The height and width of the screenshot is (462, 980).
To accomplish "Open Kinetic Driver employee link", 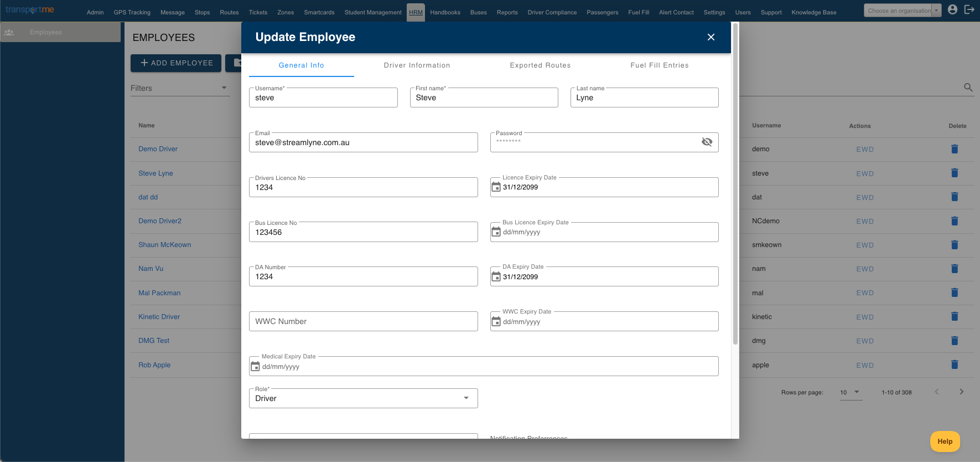I will [x=159, y=317].
